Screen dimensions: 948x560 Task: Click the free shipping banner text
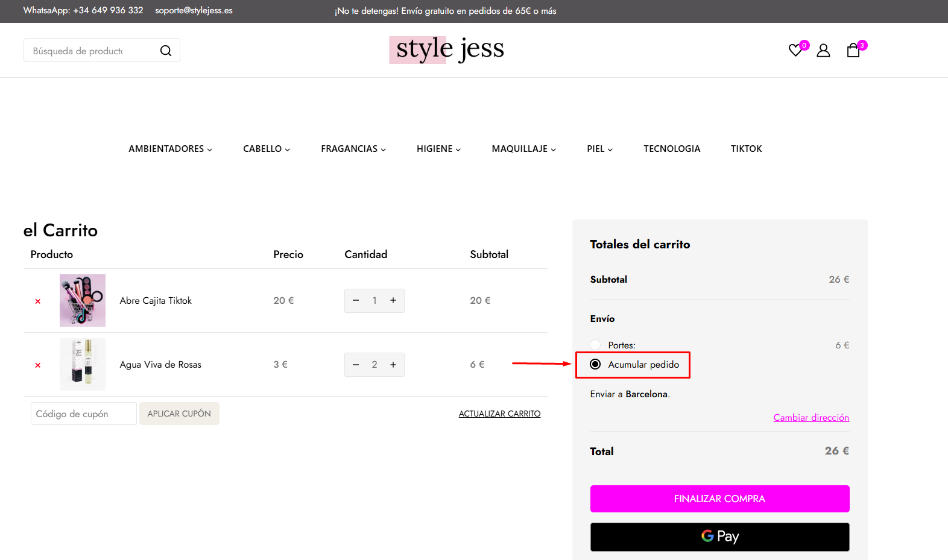[x=446, y=11]
